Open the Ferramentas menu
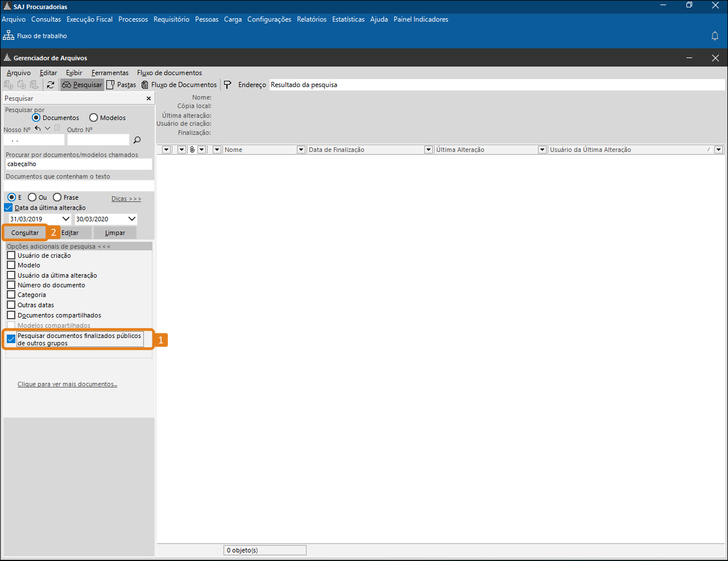Screen dimensions: 728x561 (110, 73)
